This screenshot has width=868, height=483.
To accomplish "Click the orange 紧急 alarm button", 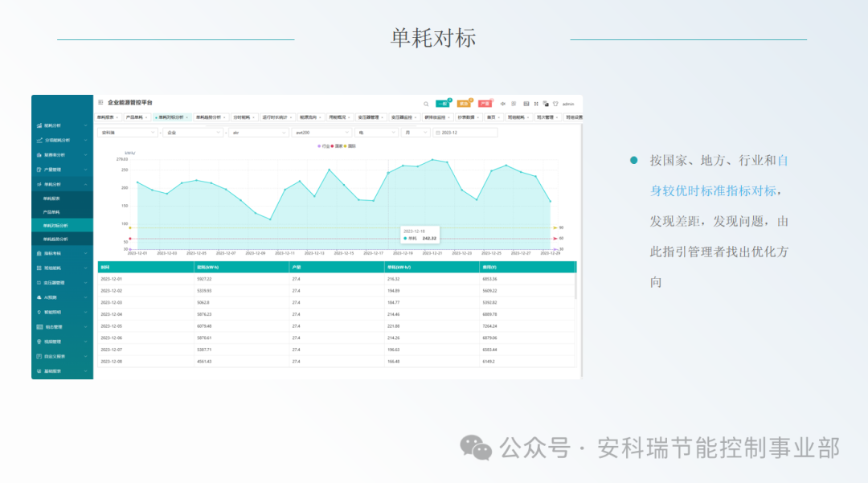I will [464, 104].
